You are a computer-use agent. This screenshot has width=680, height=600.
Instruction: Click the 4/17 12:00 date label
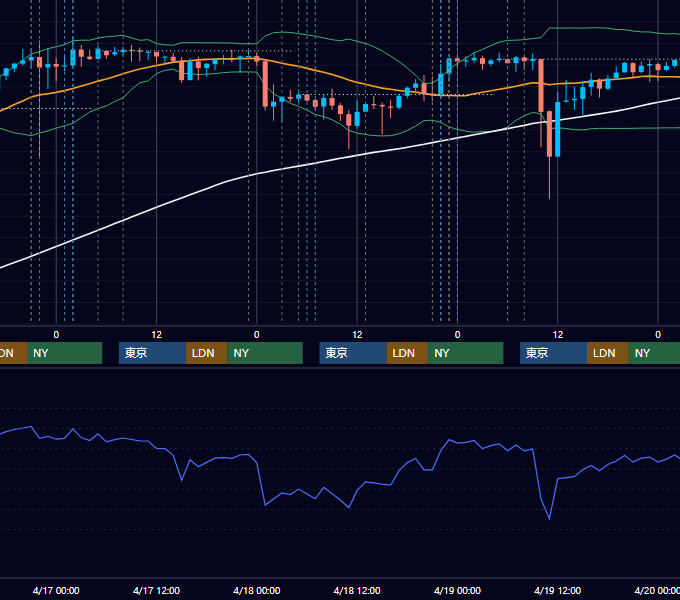point(156,590)
